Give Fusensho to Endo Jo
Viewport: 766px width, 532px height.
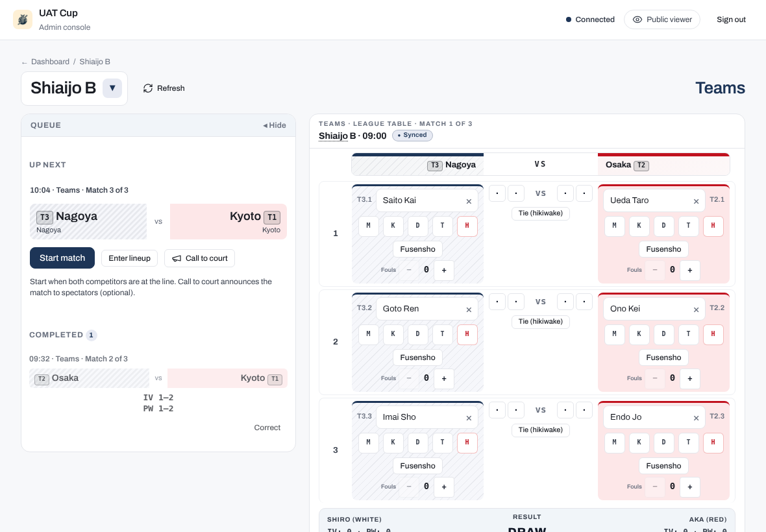coord(663,466)
